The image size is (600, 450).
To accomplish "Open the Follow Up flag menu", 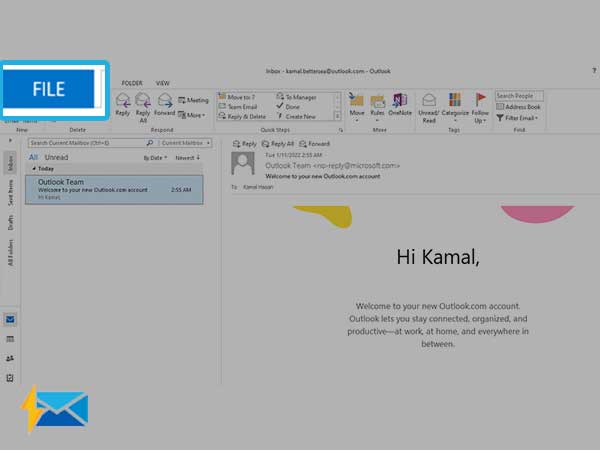I will tap(480, 108).
